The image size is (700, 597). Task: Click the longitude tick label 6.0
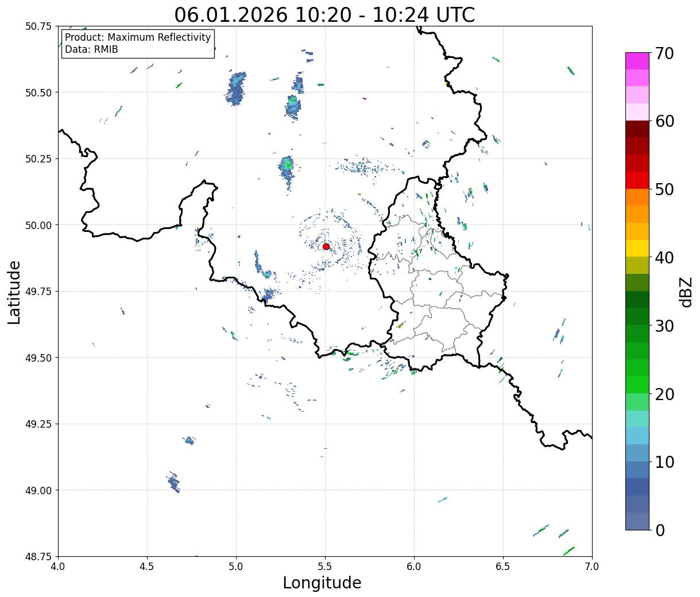pyautogui.click(x=414, y=567)
